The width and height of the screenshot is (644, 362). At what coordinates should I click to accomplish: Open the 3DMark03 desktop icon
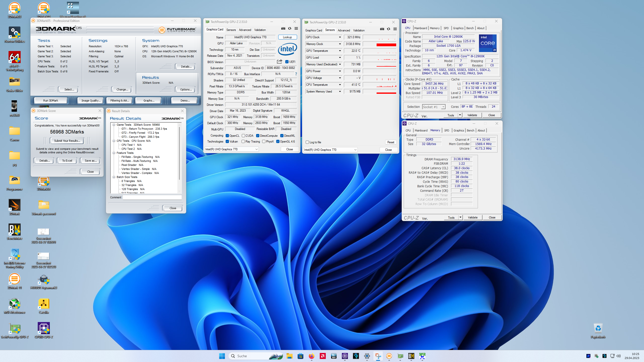[x=14, y=10]
